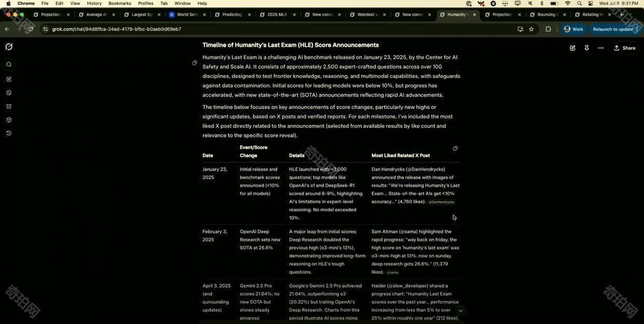This screenshot has width=644, height=324.
Task: Open the search icon in Grok sidebar
Action: point(9,65)
